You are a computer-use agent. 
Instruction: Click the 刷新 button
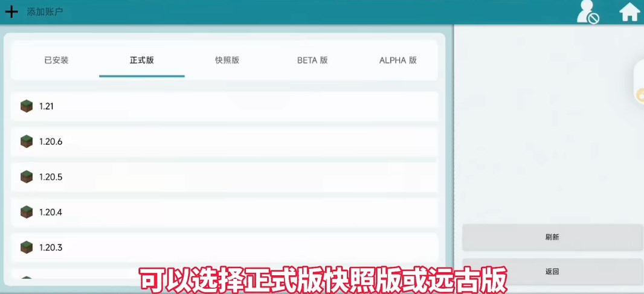click(x=552, y=237)
